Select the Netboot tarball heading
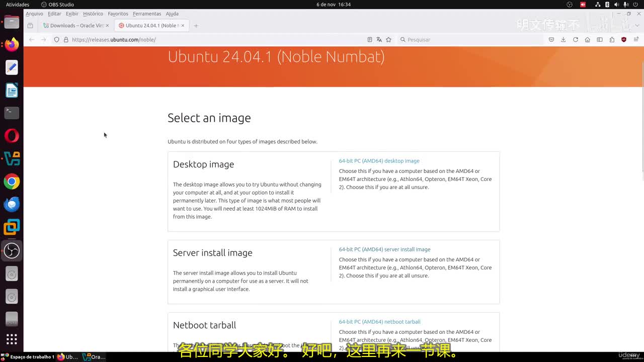The width and height of the screenshot is (644, 362). point(204,325)
